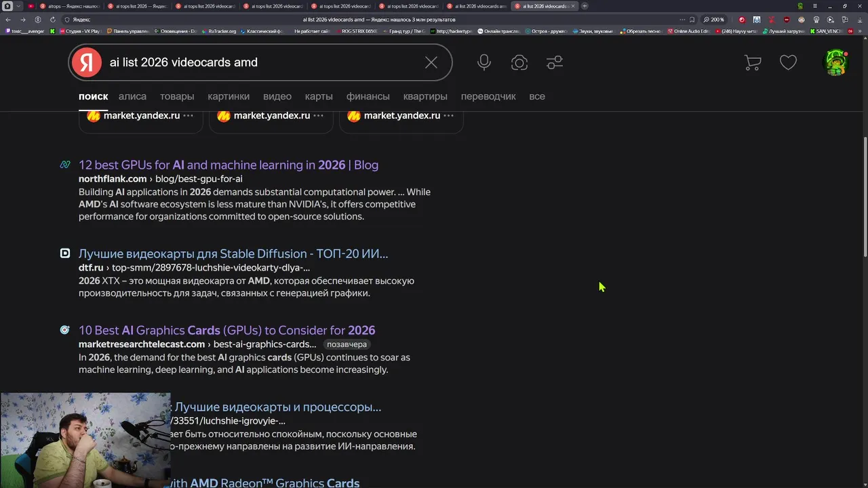Open the first market.yandex.ru card
Viewport: 868px width, 488px height.
[x=141, y=116]
